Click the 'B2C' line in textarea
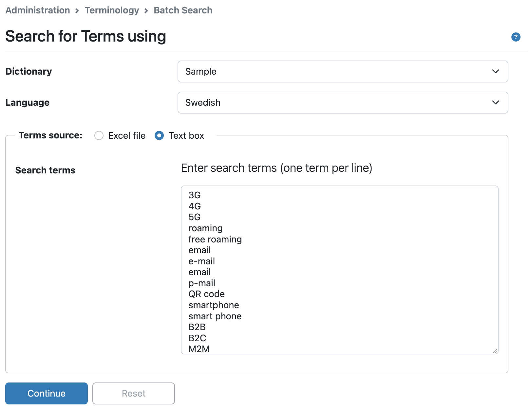Viewport: 532px width, 409px height. (197, 338)
